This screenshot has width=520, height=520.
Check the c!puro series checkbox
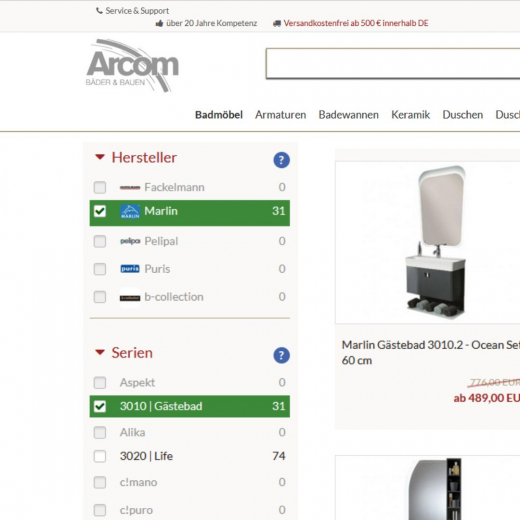click(100, 510)
